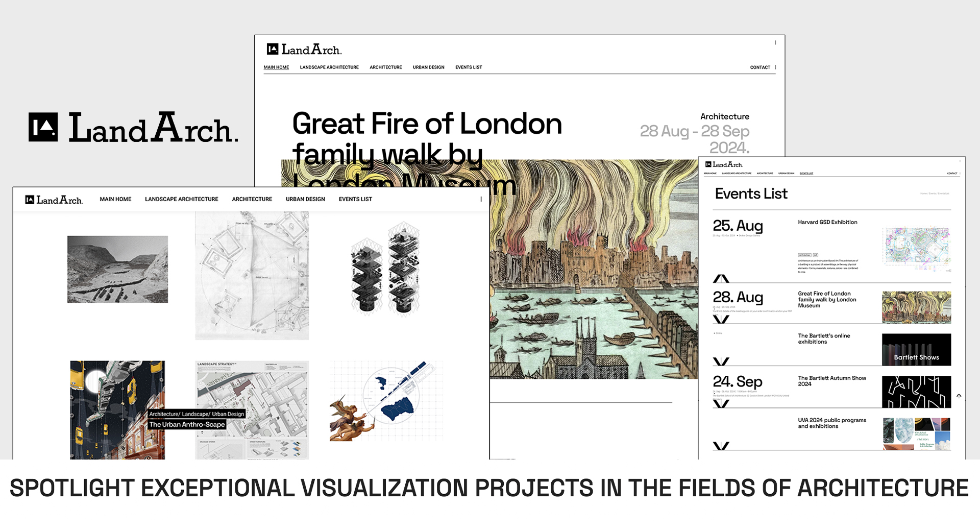Open the UVA 2024 public programs and exhibitions link
Viewport: 980px width, 532px height.
point(832,423)
